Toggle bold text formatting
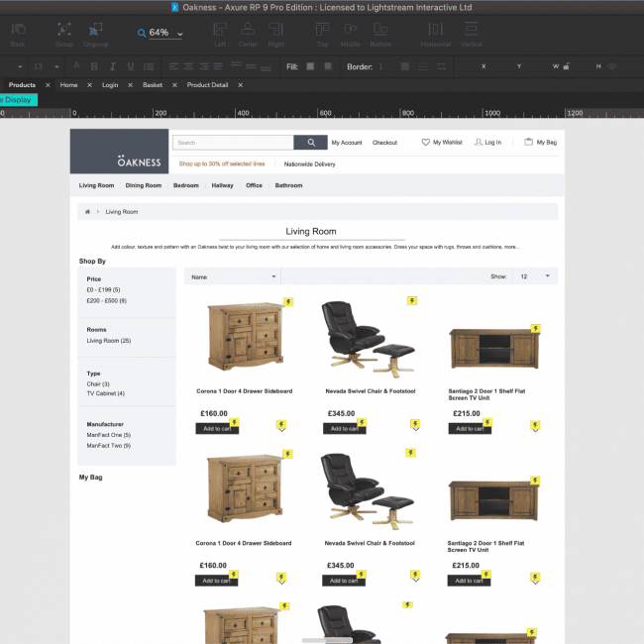Viewport: 644px width, 644px height. click(94, 66)
